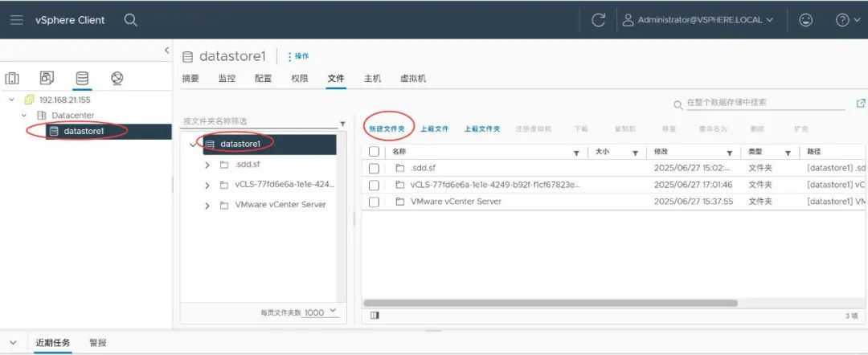Viewport: 868px width, 355px height.
Task: Open the 修改 column filter icon
Action: click(730, 153)
